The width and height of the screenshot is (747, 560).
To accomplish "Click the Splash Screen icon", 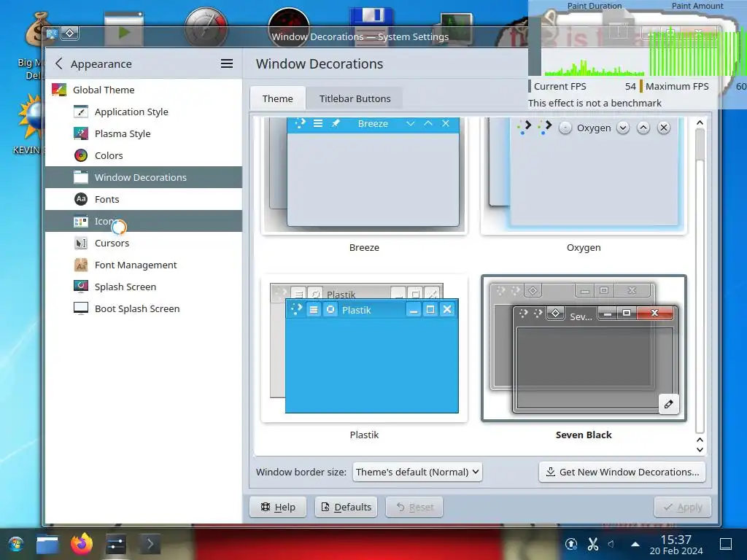I will point(81,287).
